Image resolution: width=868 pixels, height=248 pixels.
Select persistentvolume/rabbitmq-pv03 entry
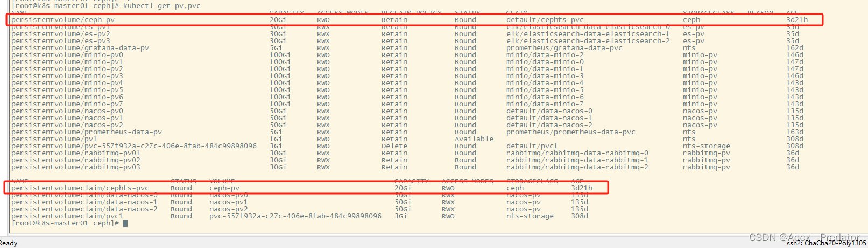click(x=76, y=167)
